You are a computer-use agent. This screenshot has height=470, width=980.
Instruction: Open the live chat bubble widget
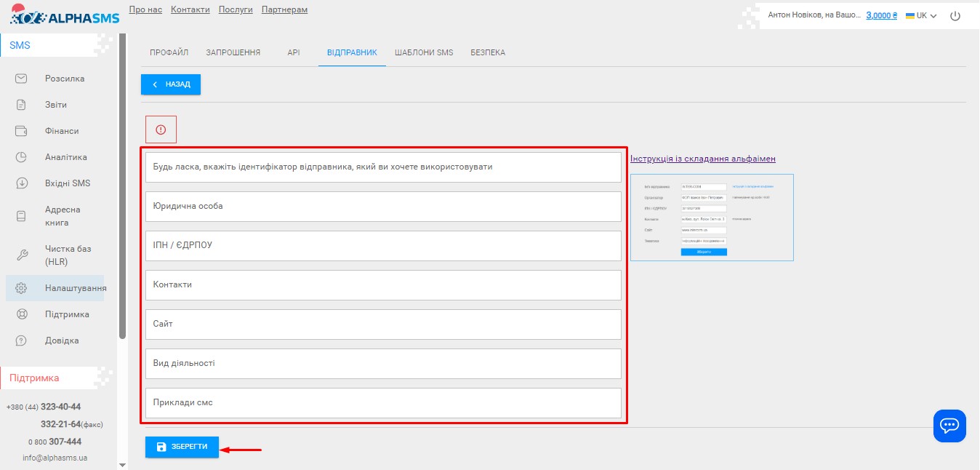click(x=949, y=426)
